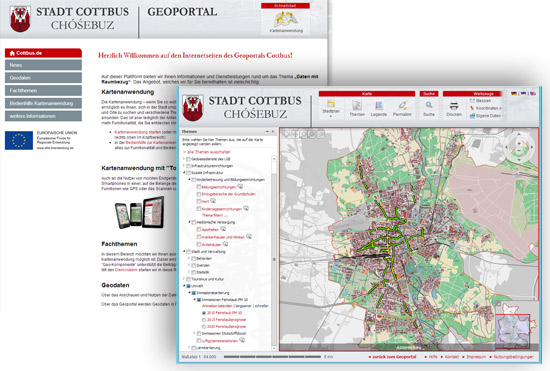
Task: Select the 2015 Feinstaubprognose radio button
Action: [204, 320]
